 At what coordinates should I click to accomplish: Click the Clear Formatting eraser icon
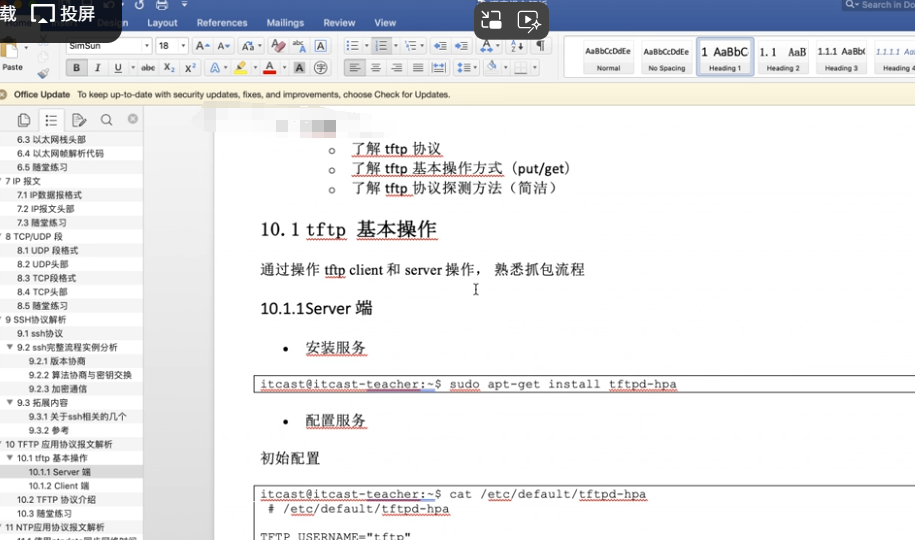coord(278,46)
